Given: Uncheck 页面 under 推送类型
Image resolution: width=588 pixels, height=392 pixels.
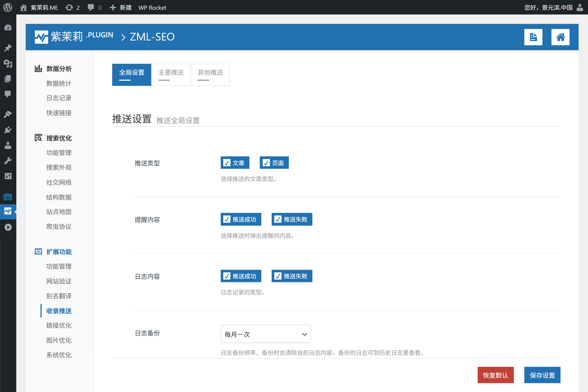Looking at the screenshot, I should (x=274, y=163).
